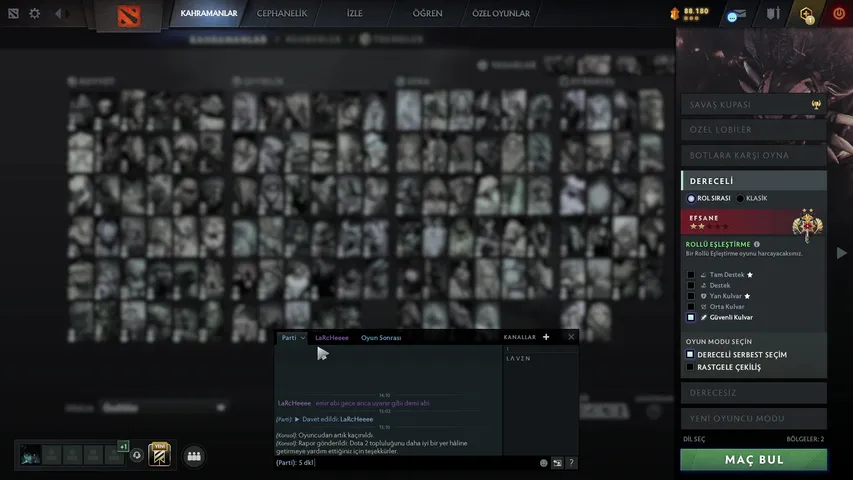Screen dimensions: 853x480
Task: Open the mail and chat notifications icon
Action: [736, 15]
